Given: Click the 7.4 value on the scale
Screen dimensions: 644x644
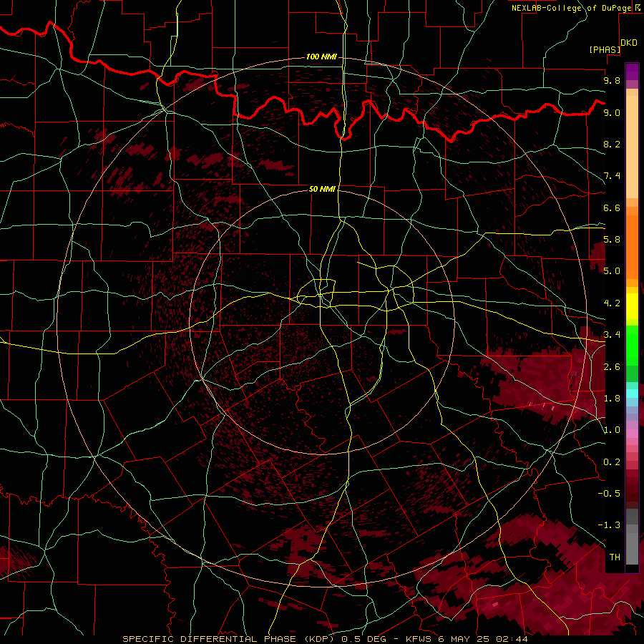Looking at the screenshot, I should tap(612, 176).
